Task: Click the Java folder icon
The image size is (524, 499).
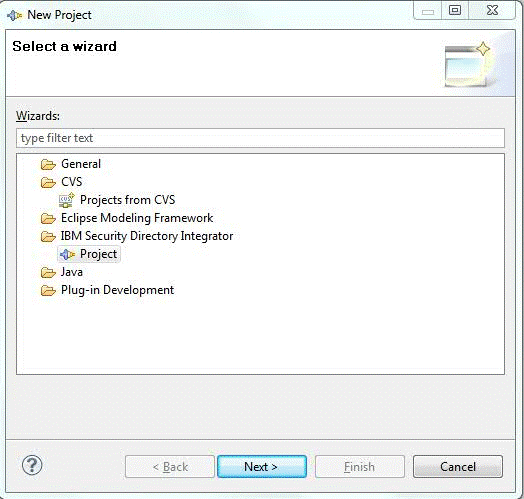Action: pos(48,272)
